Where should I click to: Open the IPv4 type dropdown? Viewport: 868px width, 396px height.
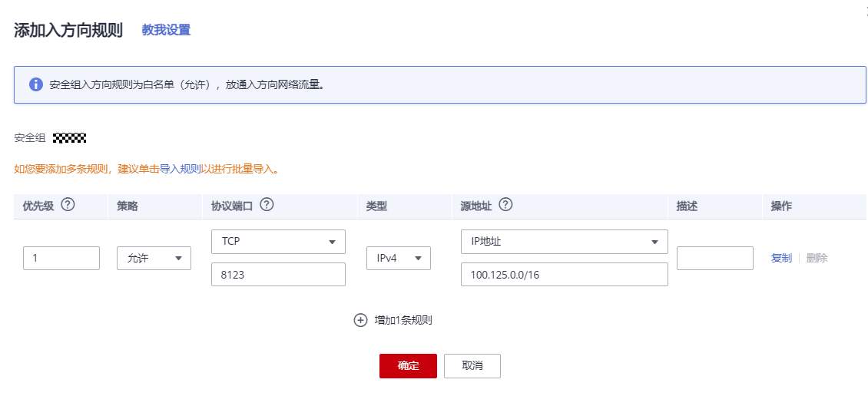pos(399,259)
